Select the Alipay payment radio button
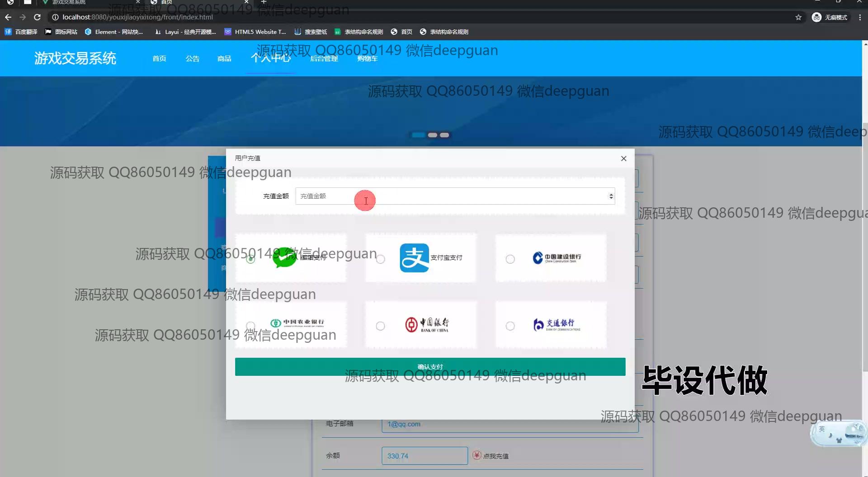The image size is (868, 477). (381, 259)
